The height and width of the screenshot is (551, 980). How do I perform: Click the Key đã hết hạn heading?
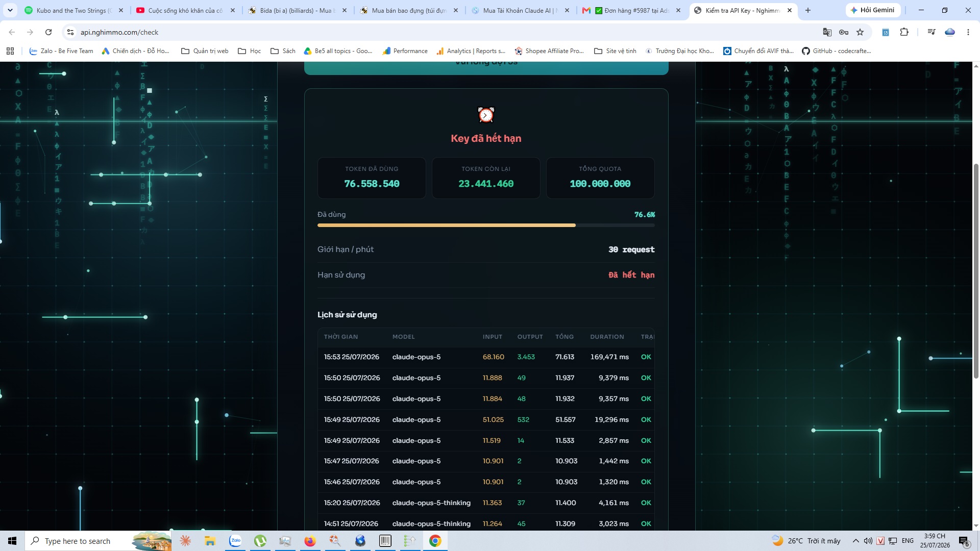[x=486, y=138]
